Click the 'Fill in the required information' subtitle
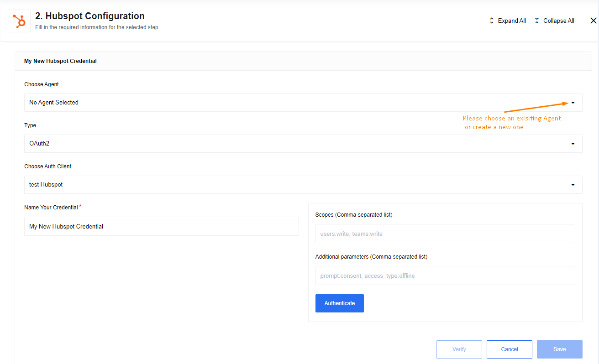Viewport: 599px width, 364px height. coord(97,27)
